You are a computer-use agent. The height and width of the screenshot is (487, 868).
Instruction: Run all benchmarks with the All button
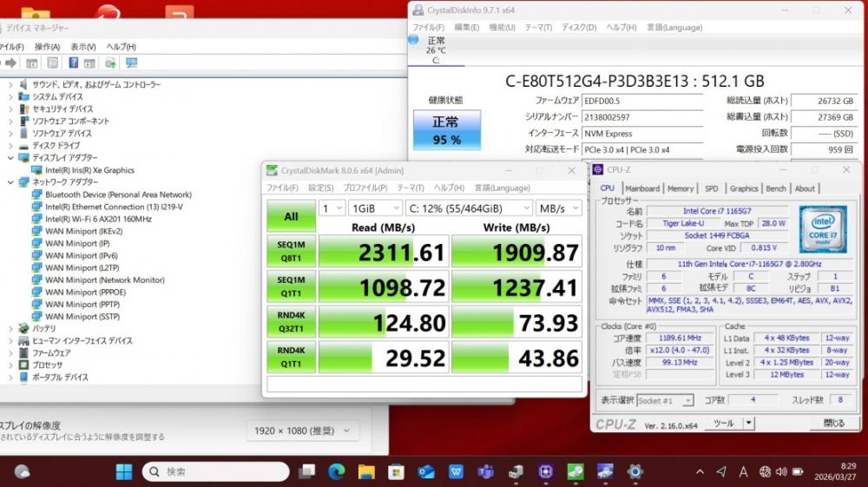pos(291,216)
